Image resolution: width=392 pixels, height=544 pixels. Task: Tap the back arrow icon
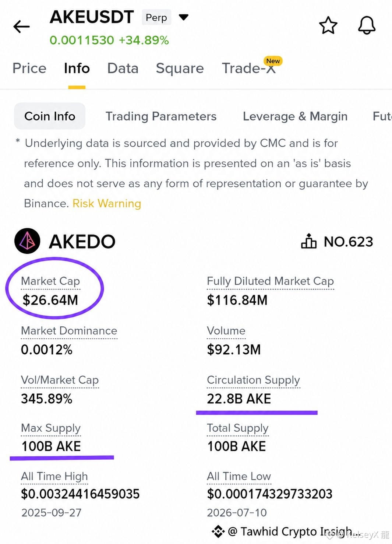(21, 27)
